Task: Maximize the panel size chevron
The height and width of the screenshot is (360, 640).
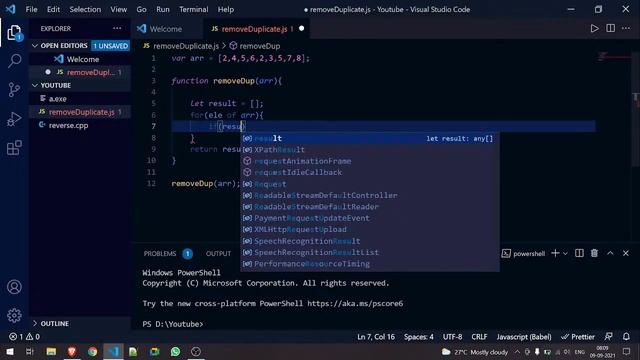Action: pos(610,253)
